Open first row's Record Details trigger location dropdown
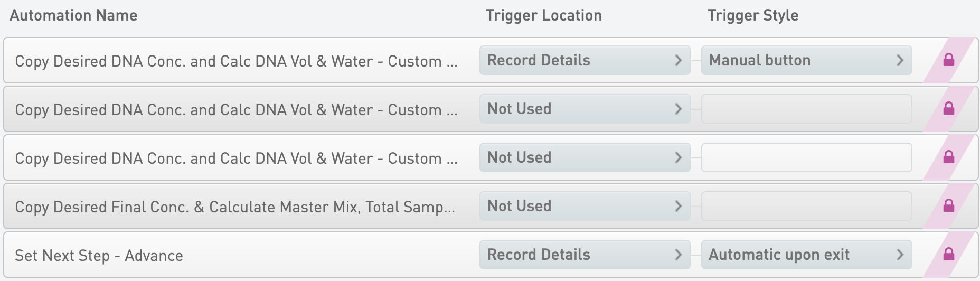Screen dimensions: 980x281 point(585,60)
